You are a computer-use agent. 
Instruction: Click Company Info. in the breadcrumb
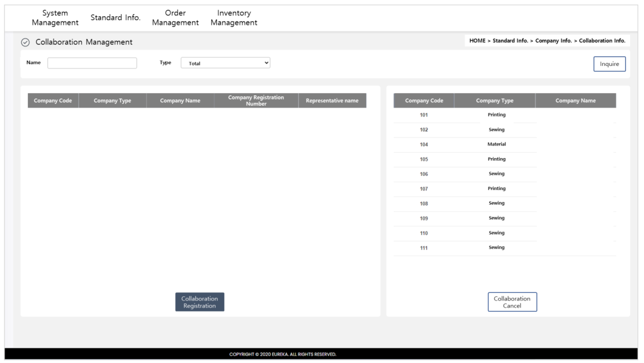point(553,41)
